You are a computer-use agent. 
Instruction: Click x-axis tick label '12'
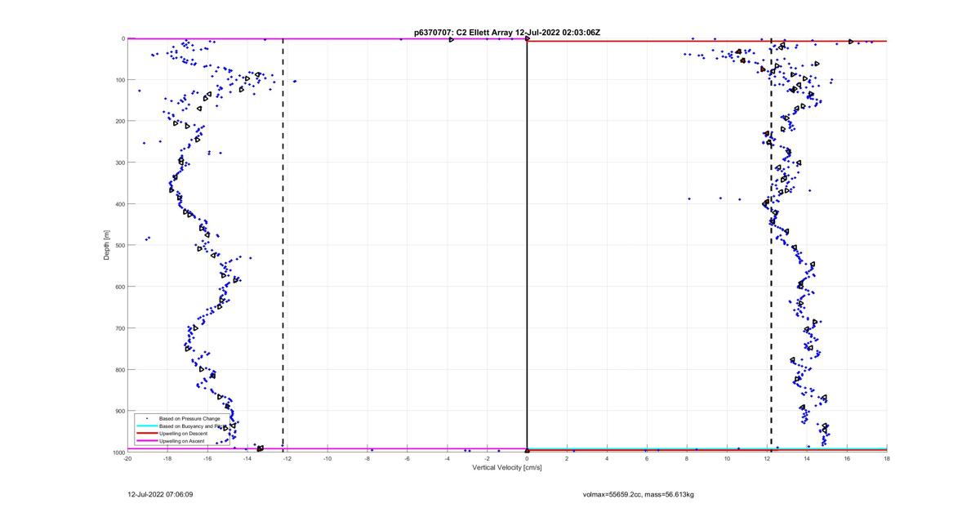(x=767, y=458)
